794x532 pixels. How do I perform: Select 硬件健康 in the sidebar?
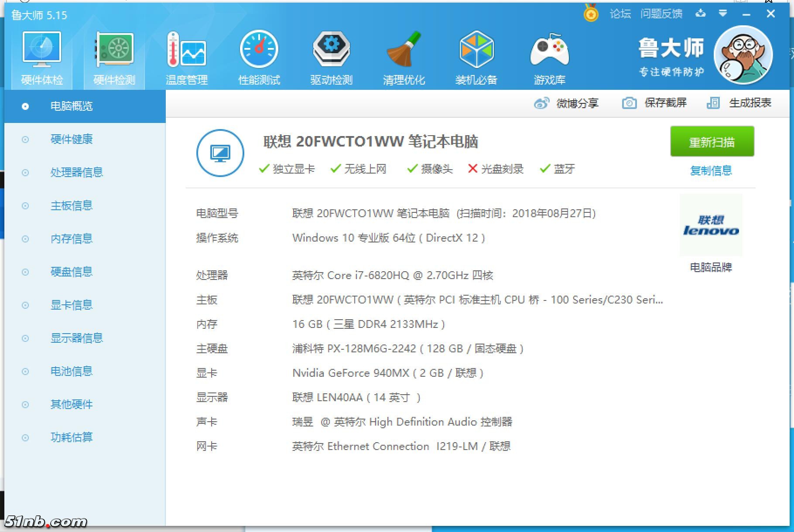tap(72, 140)
